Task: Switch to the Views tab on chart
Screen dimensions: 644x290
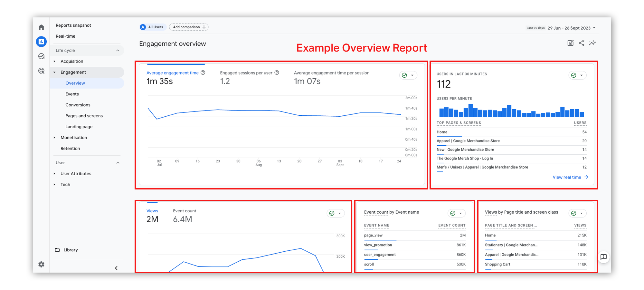Action: (x=152, y=211)
